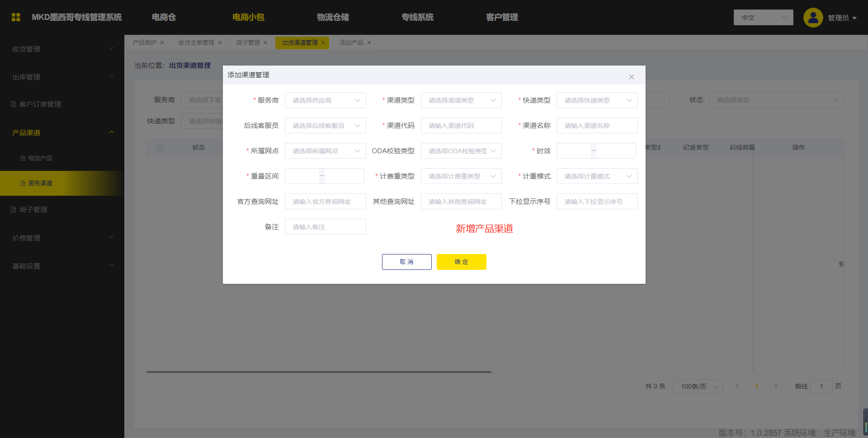Click the 确定 confirm button
Viewport: 868px width, 438px height.
coord(461,262)
